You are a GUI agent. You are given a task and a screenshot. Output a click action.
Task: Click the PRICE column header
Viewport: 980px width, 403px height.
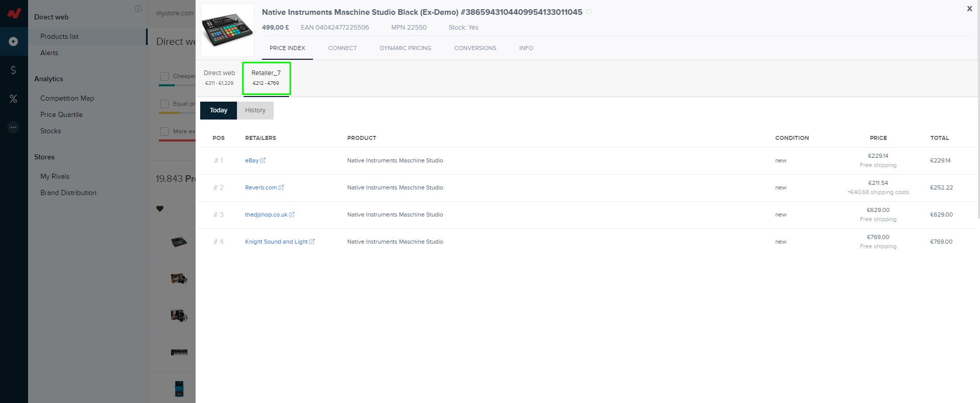click(878, 138)
